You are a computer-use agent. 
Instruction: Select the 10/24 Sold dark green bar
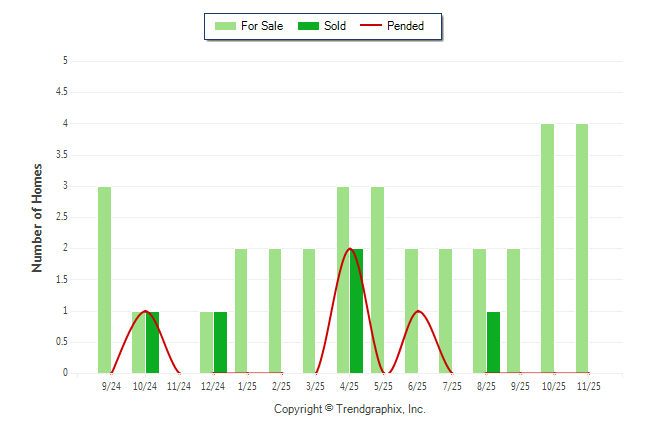[152, 342]
